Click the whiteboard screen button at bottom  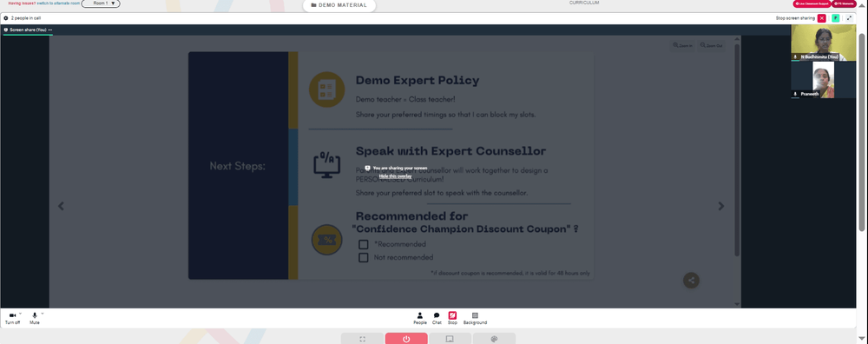coord(450,339)
